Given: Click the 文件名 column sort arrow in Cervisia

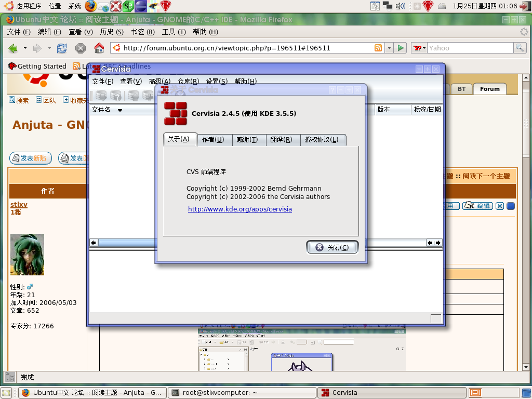Looking at the screenshot, I should (120, 110).
